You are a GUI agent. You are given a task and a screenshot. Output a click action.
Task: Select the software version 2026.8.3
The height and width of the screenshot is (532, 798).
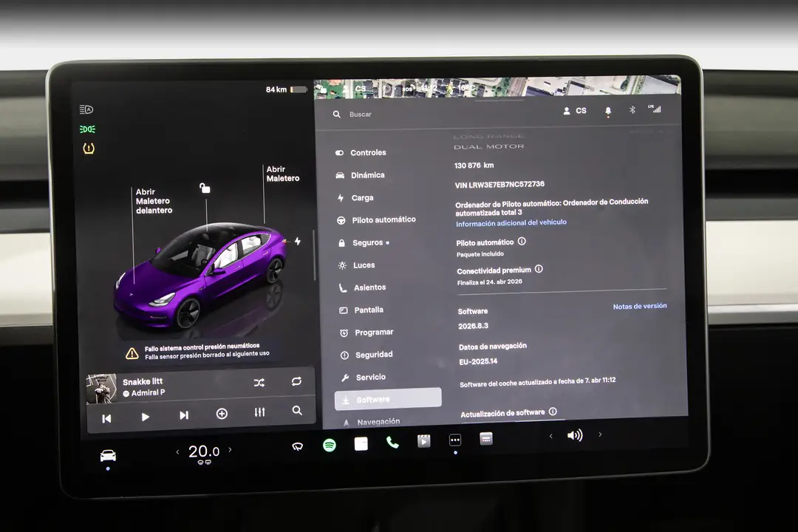tap(473, 326)
